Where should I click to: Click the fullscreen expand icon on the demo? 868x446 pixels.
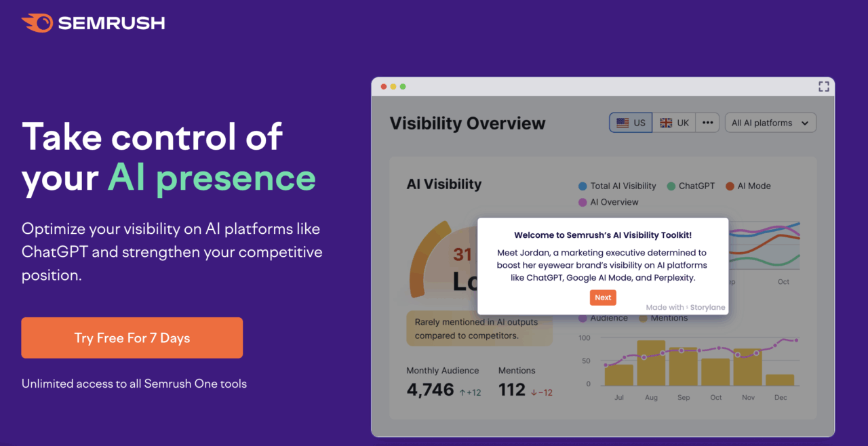click(x=824, y=86)
